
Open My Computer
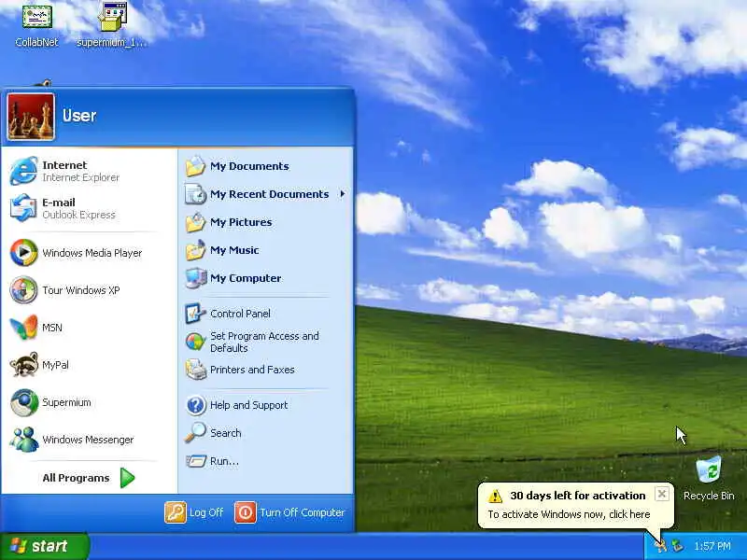click(266, 278)
